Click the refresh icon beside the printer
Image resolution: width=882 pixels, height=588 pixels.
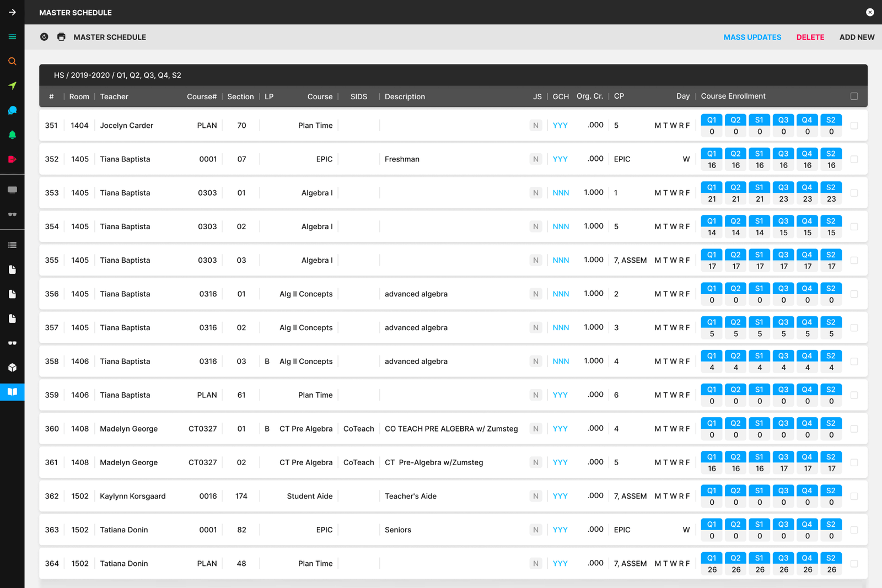point(44,37)
